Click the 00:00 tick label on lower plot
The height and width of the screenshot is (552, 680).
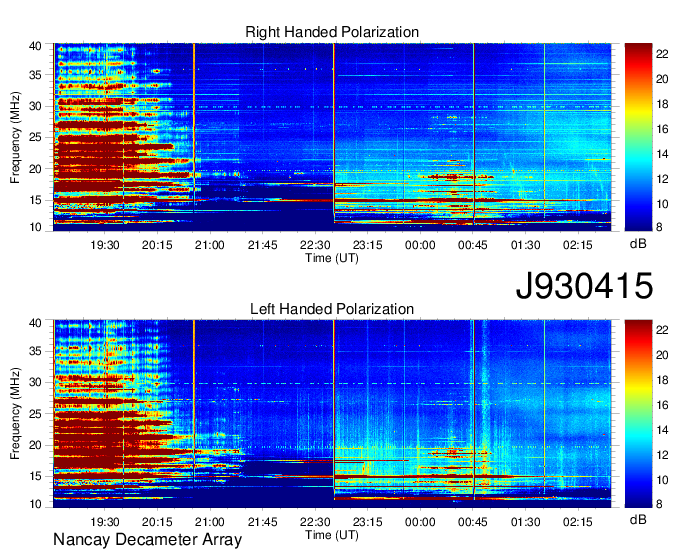(420, 522)
